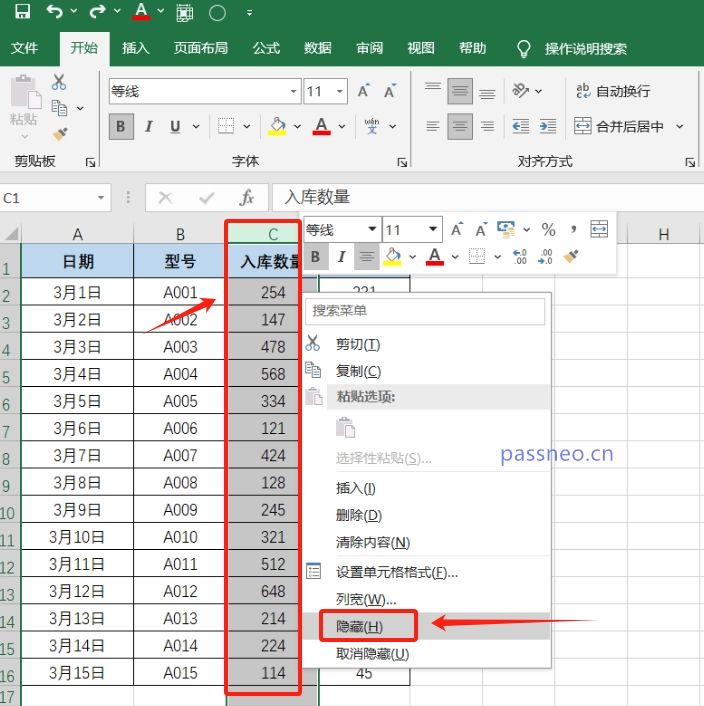The height and width of the screenshot is (706, 704).
Task: Toggle Italic in the mini toolbar
Action: 342,257
